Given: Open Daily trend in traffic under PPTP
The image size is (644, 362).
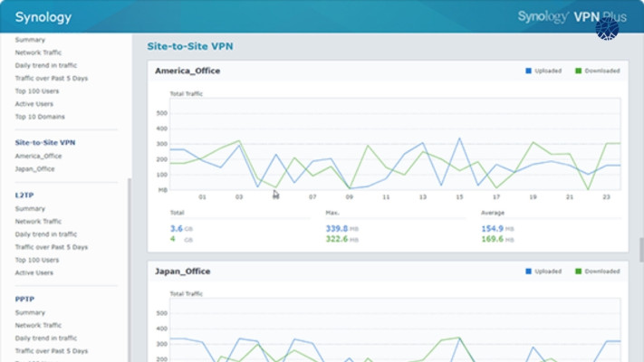Looking at the screenshot, I should point(46,338).
